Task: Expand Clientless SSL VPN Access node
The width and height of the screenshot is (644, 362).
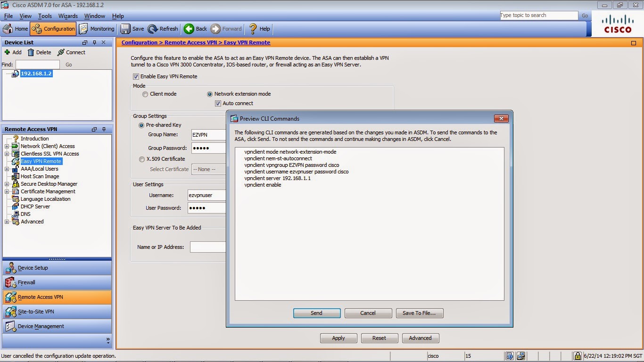Action: point(7,154)
